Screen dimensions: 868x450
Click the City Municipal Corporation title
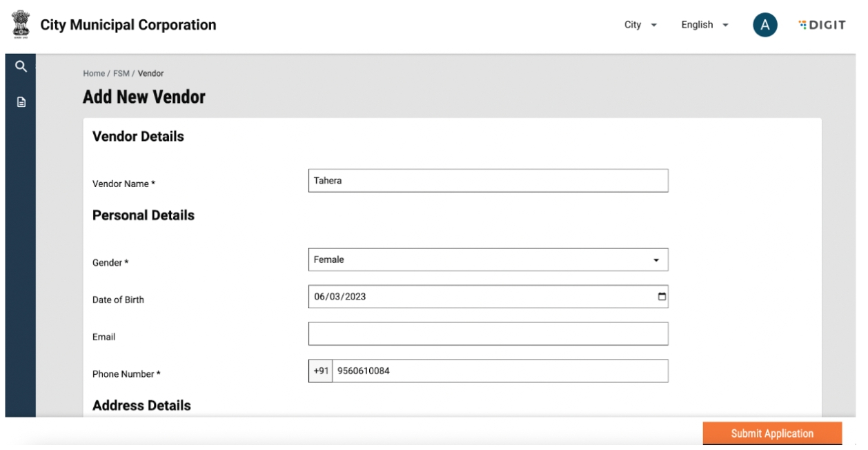128,25
